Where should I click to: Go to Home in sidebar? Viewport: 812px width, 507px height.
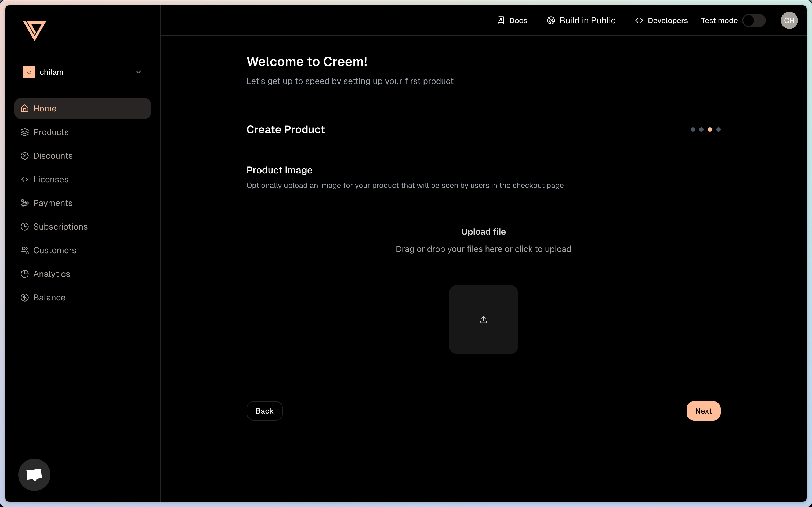pyautogui.click(x=82, y=108)
